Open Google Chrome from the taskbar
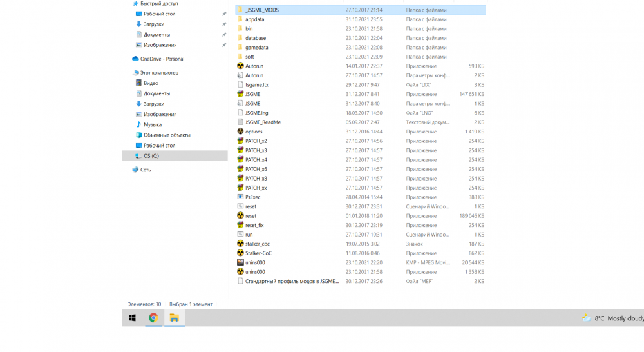The height and width of the screenshot is (352, 644). (153, 318)
